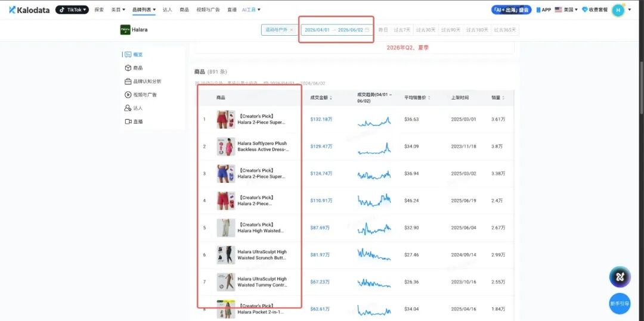Click the Kalodata logo
The height and width of the screenshot is (321, 644).
(x=30, y=10)
